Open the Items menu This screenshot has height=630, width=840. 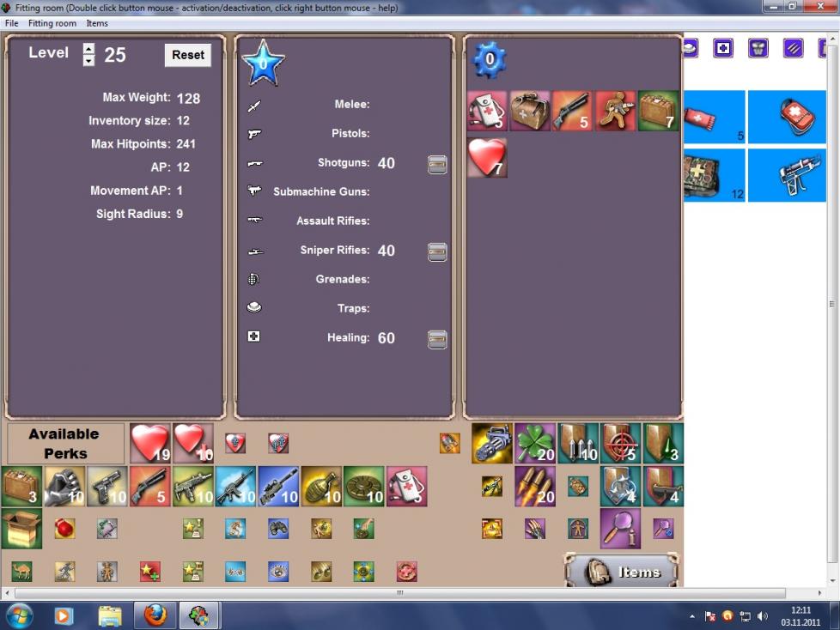(x=97, y=23)
